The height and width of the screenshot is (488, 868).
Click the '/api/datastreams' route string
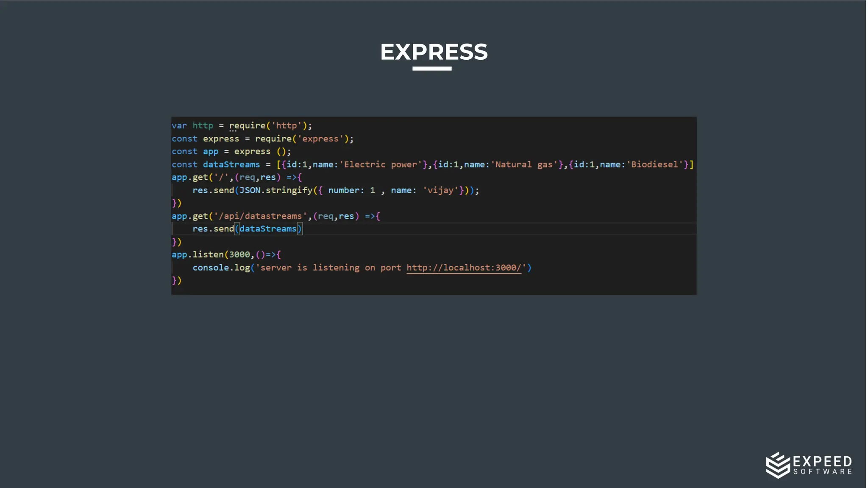(260, 216)
